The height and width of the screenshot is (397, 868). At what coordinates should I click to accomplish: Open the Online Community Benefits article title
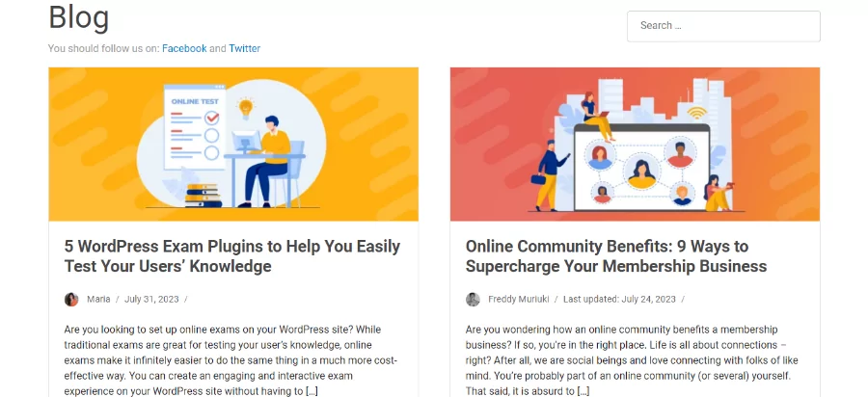click(x=616, y=256)
